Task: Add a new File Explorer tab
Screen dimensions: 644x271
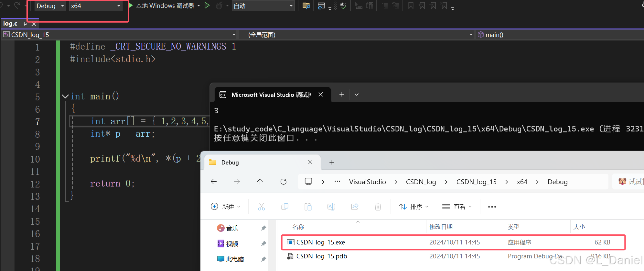Action: [x=332, y=163]
